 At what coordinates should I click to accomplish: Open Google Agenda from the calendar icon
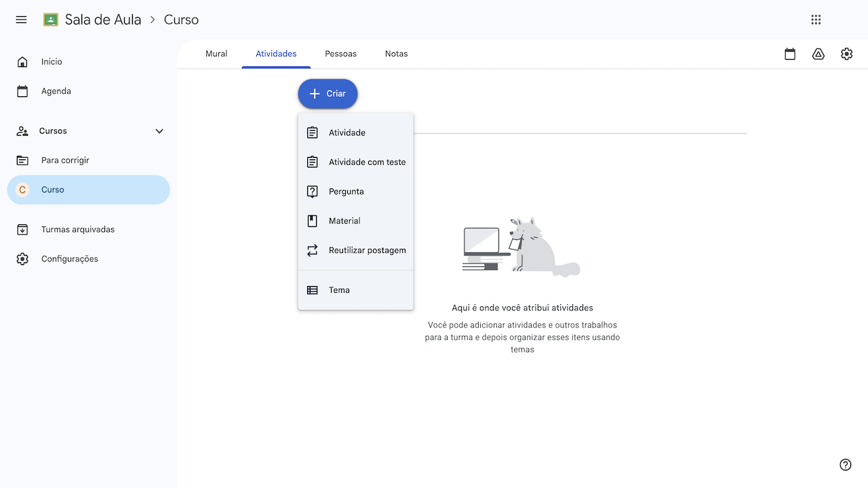tap(789, 54)
